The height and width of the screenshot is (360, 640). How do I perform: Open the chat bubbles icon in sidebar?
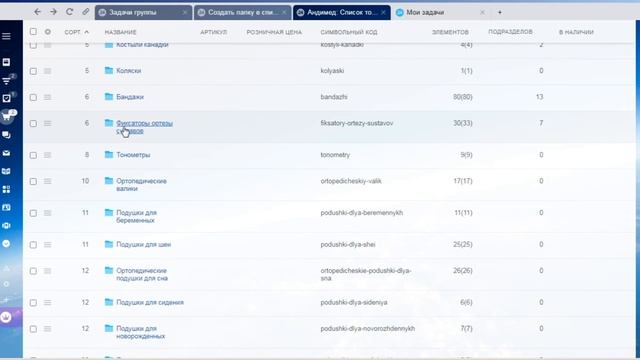coord(6,135)
